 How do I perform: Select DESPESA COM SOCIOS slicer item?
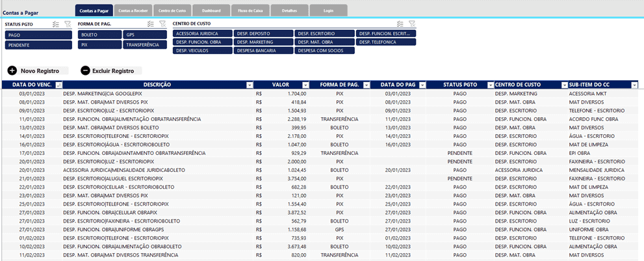click(x=324, y=51)
